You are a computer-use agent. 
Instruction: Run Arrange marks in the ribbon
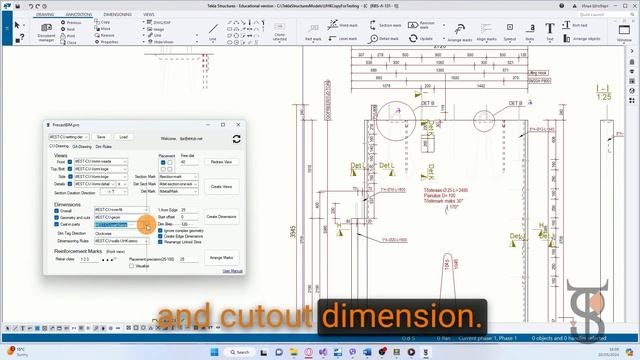click(x=460, y=32)
